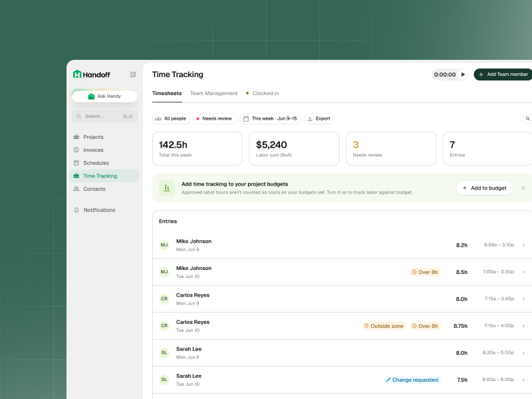This screenshot has height=399, width=532.
Task: Click Export button
Action: click(x=319, y=119)
